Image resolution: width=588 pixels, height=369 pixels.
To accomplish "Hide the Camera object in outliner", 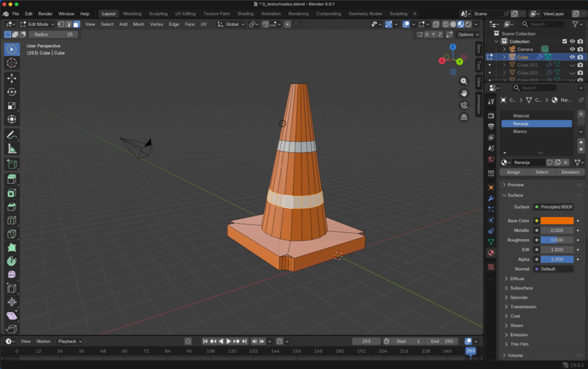I will (x=572, y=49).
